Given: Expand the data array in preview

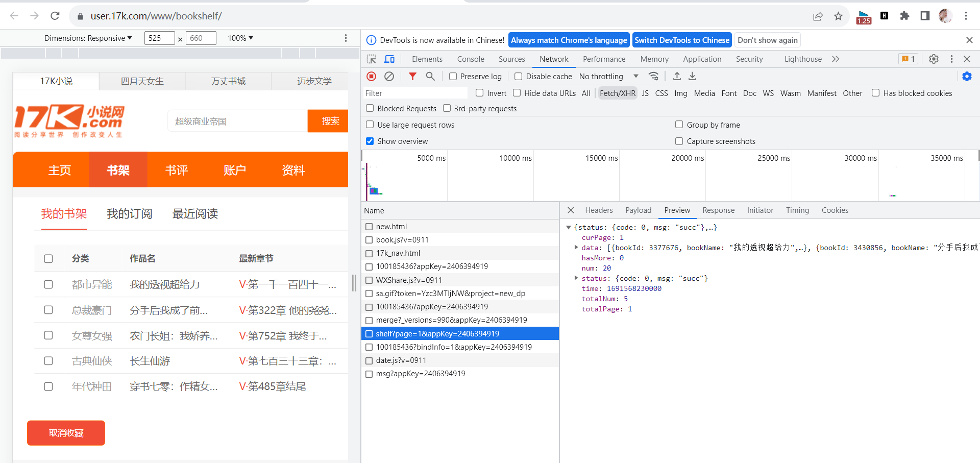Looking at the screenshot, I should (x=576, y=248).
